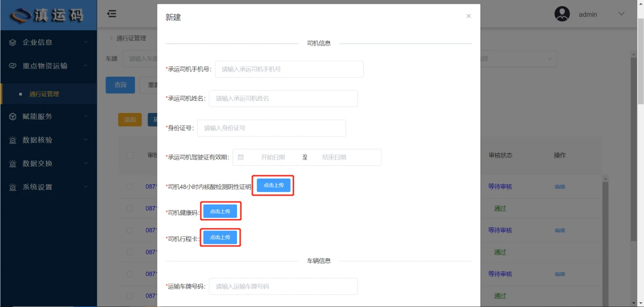This screenshot has height=307, width=644.
Task: Click the 赋能服务 cube icon
Action: point(13,117)
